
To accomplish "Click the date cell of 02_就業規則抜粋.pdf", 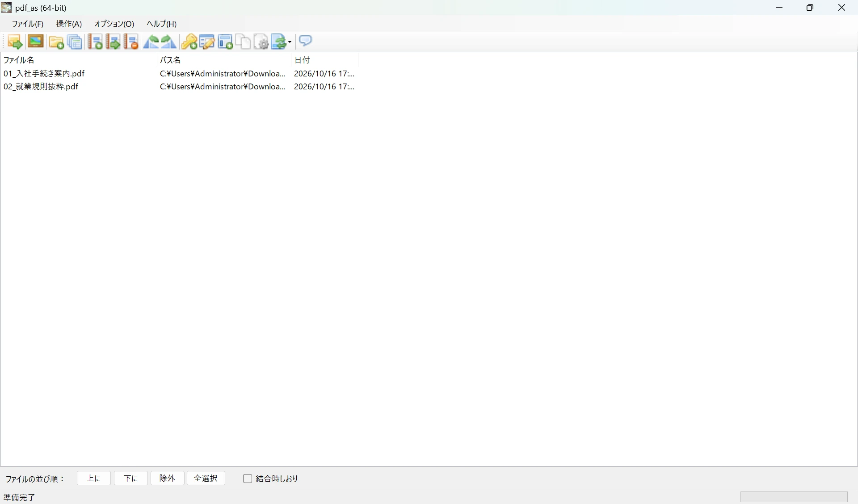I will point(324,87).
